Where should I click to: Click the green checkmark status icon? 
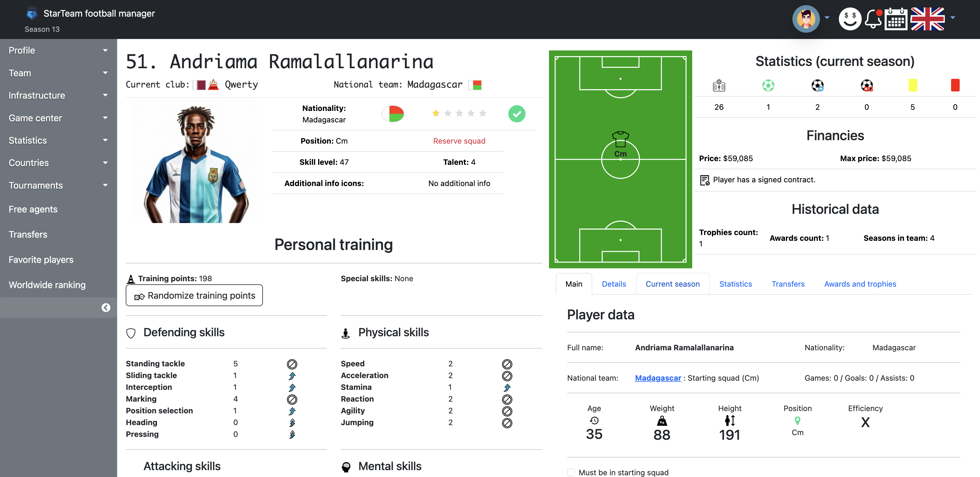click(517, 114)
